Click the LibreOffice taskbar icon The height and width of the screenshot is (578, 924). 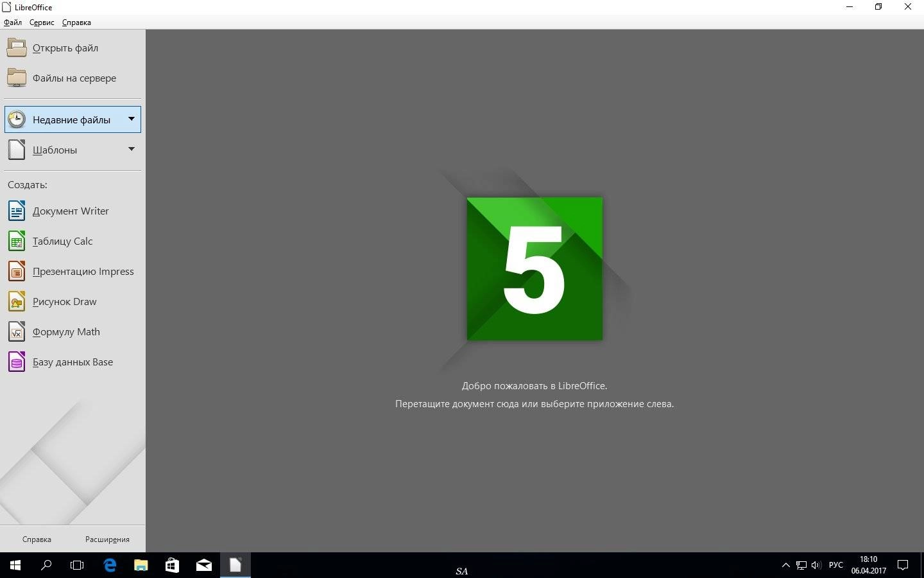coord(235,565)
